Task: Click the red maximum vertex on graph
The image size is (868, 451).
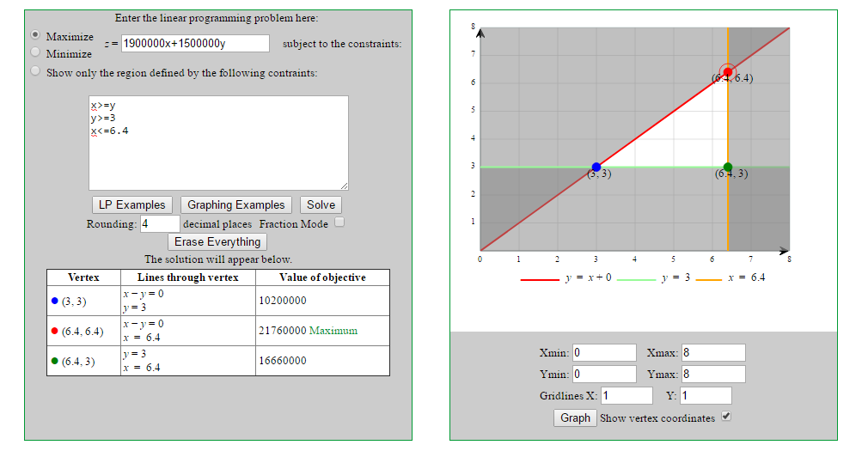Action: 728,71
